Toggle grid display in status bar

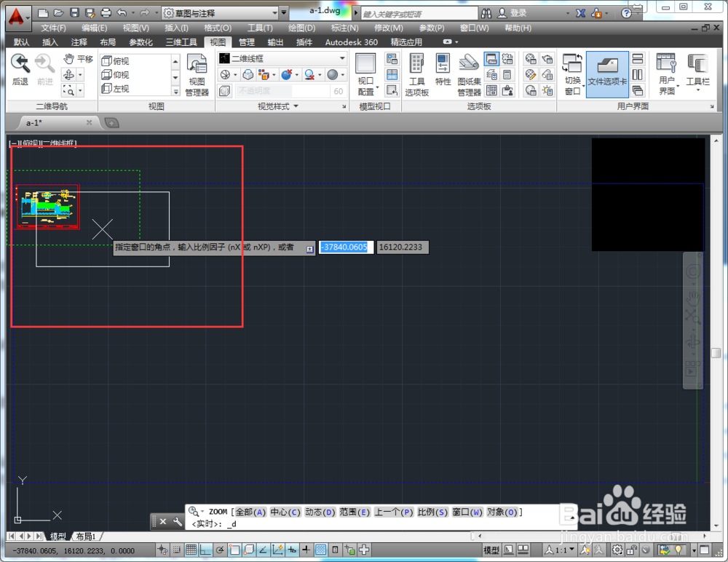191,550
